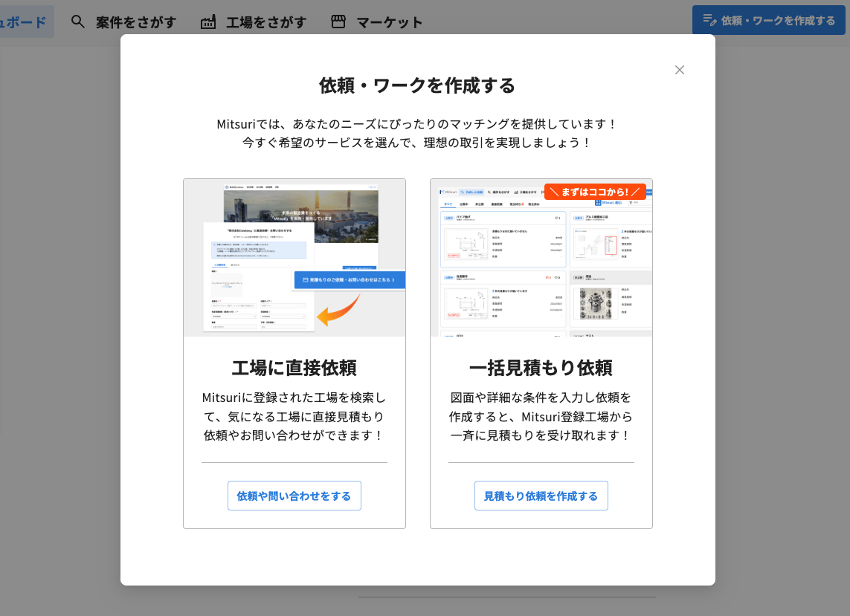Image resolution: width=850 pixels, height=616 pixels.
Task: Click the intro line starting with Mitsuriでは
Action: (417, 124)
